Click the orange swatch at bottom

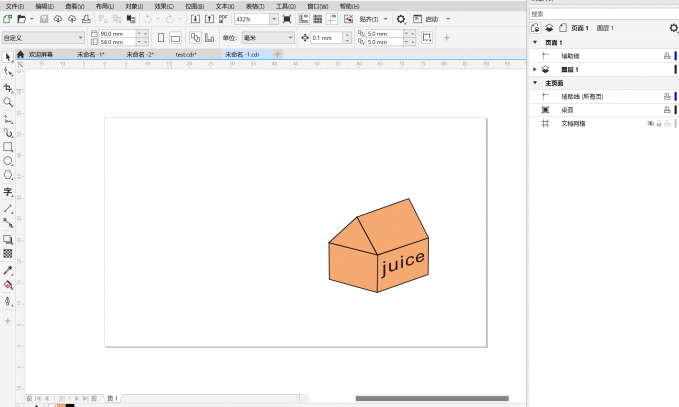click(x=61, y=405)
